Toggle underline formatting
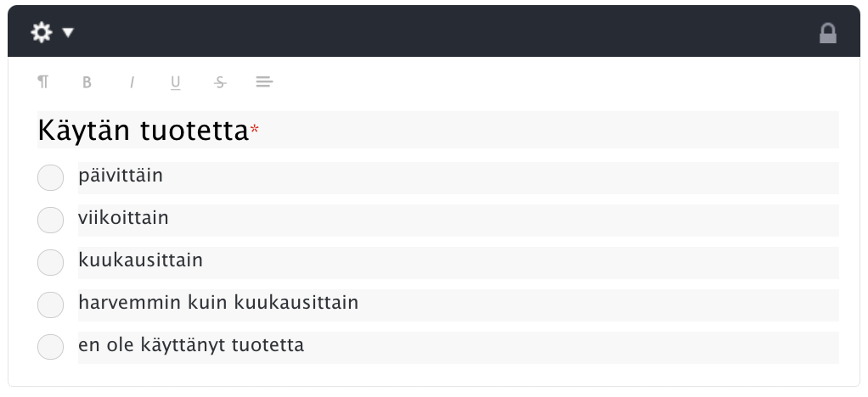Screen dimensions: 868x397 pyautogui.click(x=176, y=83)
